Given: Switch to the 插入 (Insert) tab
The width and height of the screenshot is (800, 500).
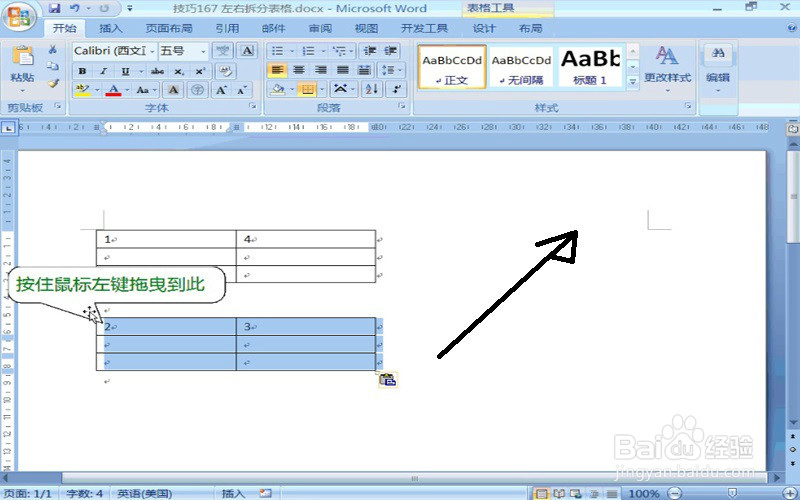Looking at the screenshot, I should click(x=110, y=29).
